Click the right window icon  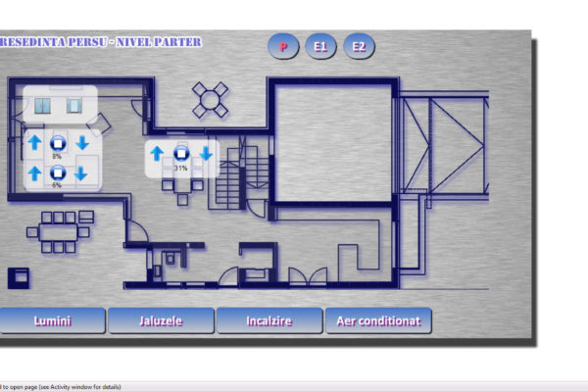point(74,106)
